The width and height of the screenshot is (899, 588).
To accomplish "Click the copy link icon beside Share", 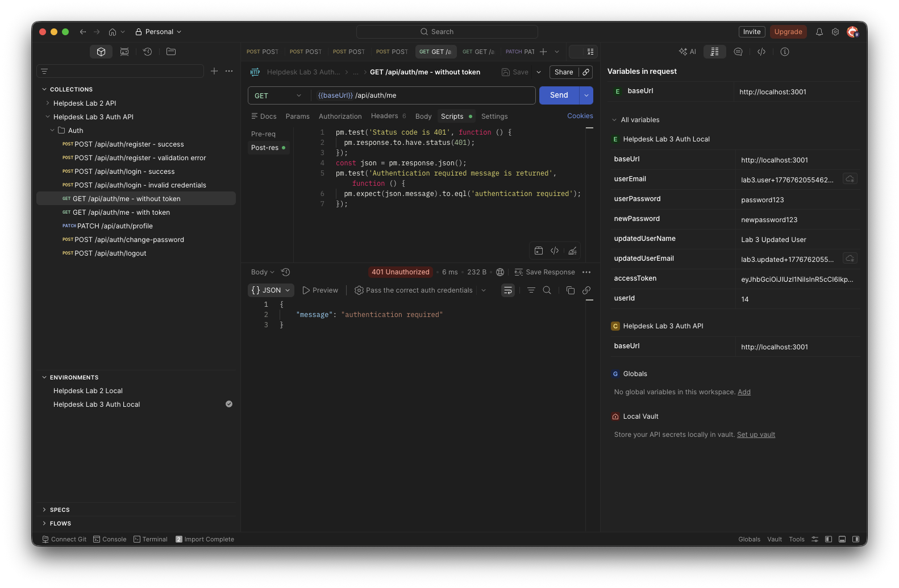I will (586, 72).
